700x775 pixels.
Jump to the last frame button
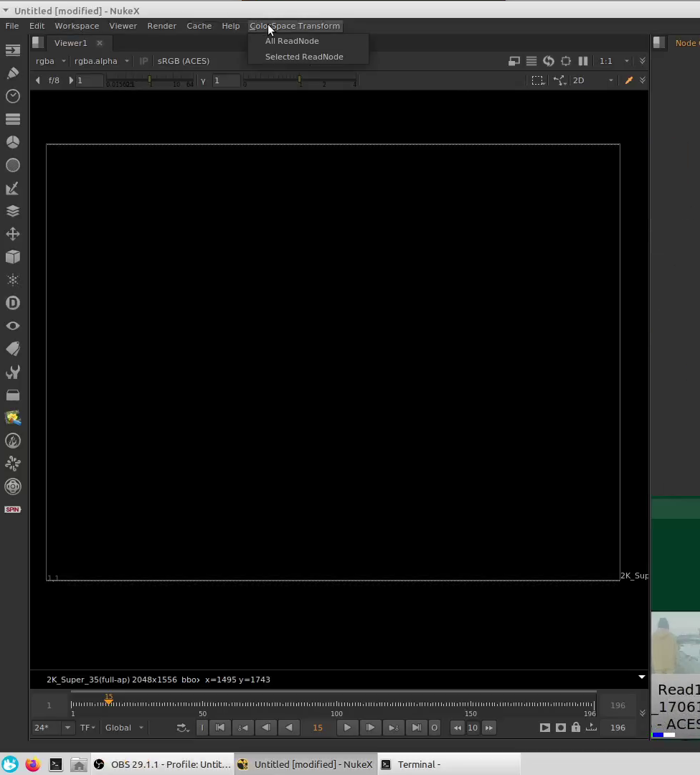pyautogui.click(x=416, y=728)
